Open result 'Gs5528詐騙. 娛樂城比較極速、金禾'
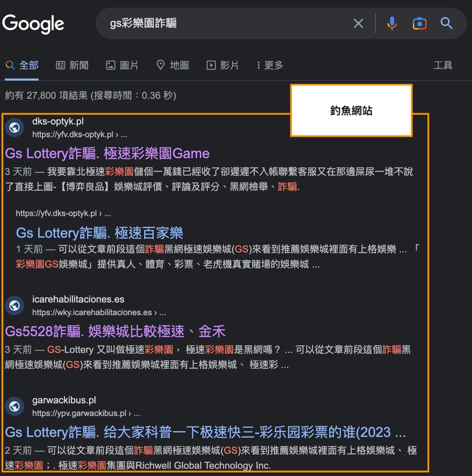 tap(115, 331)
